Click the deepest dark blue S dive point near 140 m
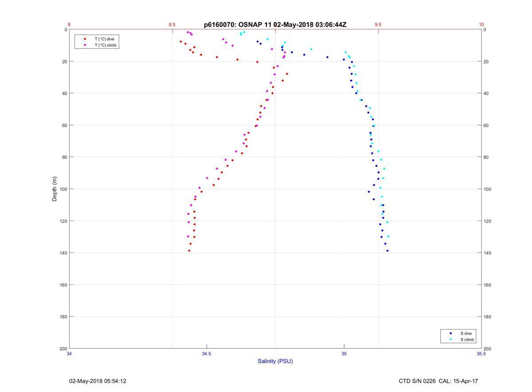Viewport: 532px width, 392px height. coord(387,251)
